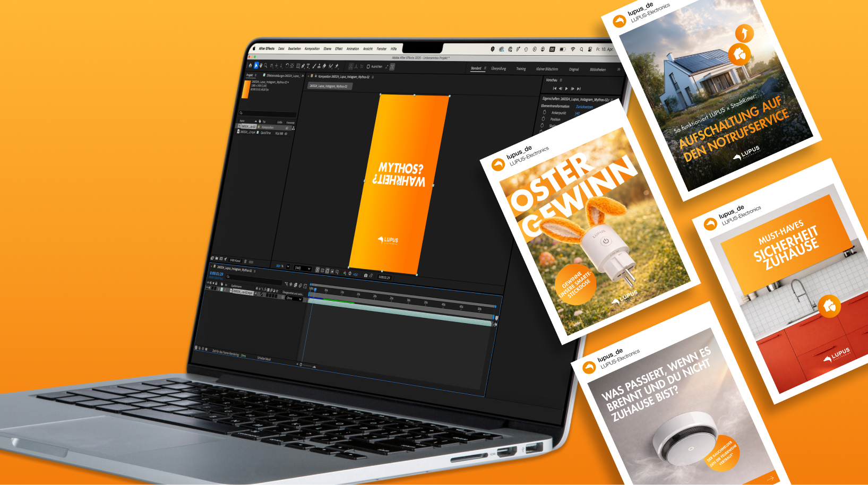Select the Hand tool

coord(261,66)
